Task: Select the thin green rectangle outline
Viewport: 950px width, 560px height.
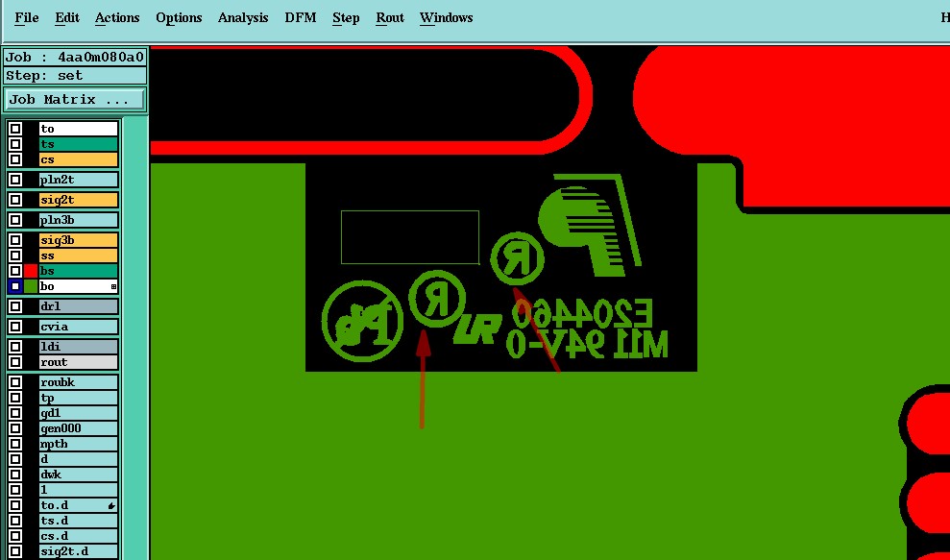Action: [410, 237]
